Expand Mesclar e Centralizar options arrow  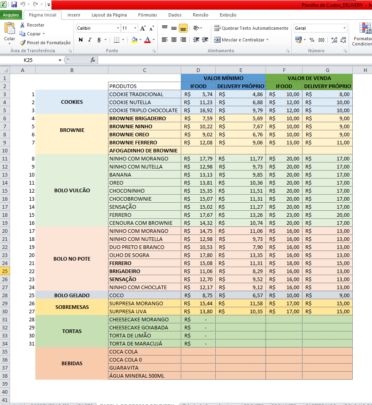click(267, 40)
